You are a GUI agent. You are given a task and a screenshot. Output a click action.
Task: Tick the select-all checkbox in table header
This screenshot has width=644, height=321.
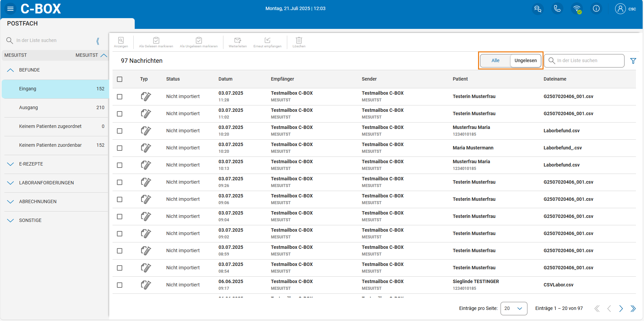[120, 79]
